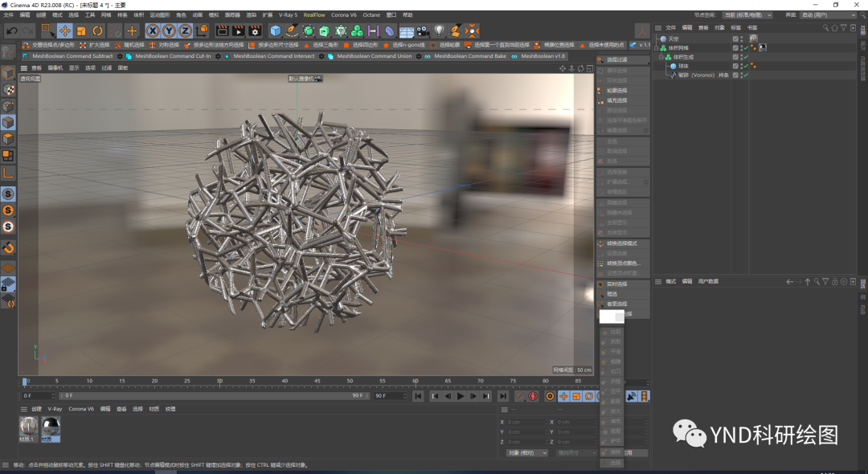The image size is (868, 474).
Task: Open the object manager hamburger menu beside 文件
Action: [x=658, y=27]
